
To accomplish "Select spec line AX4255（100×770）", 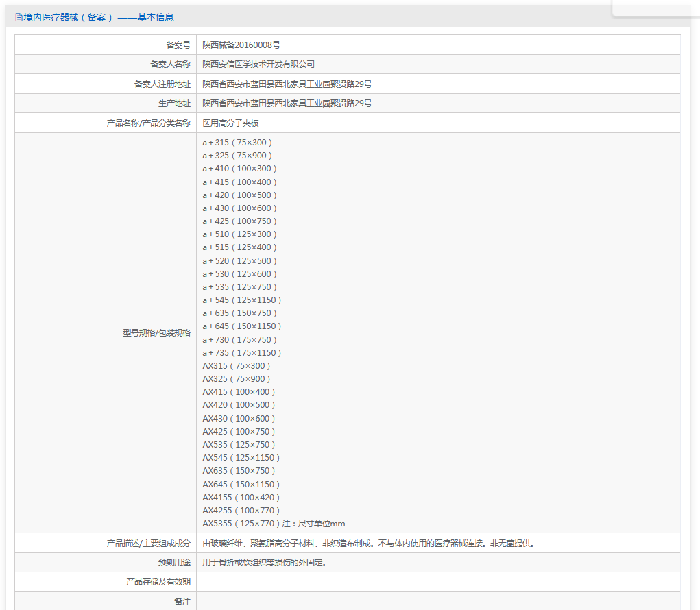I will point(241,510).
